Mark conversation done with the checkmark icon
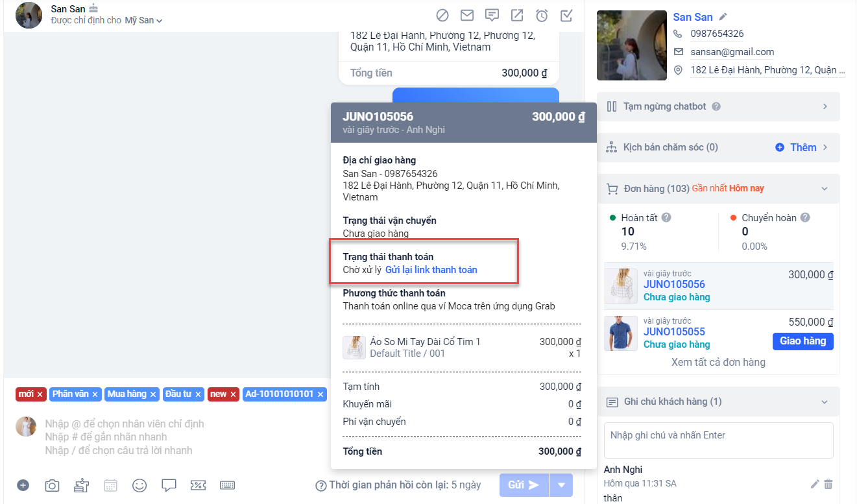This screenshot has height=504, width=857. click(566, 15)
